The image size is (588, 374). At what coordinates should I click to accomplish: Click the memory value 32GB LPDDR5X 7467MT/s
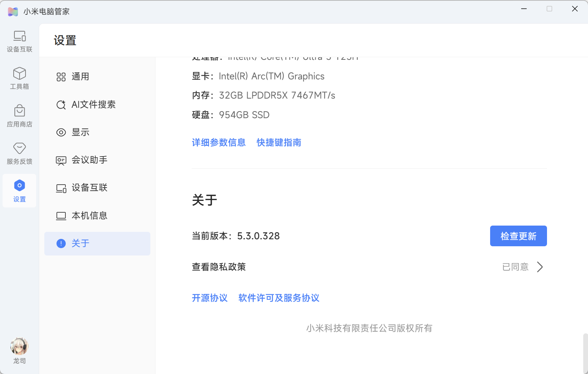277,96
